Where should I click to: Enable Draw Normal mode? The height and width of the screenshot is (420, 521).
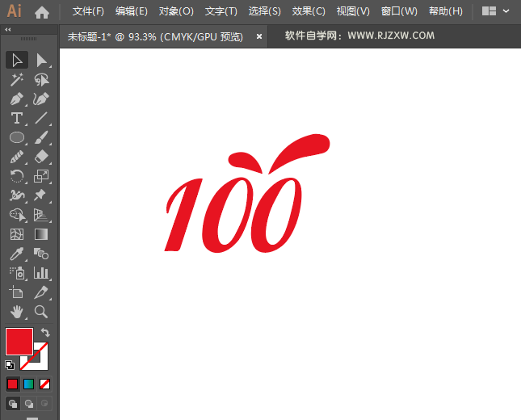pos(13,404)
